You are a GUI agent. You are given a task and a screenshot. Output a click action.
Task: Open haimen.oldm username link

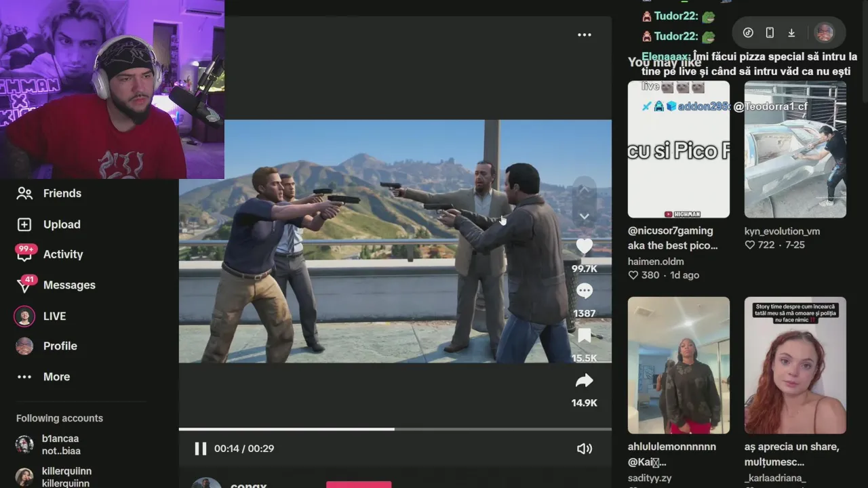(656, 262)
